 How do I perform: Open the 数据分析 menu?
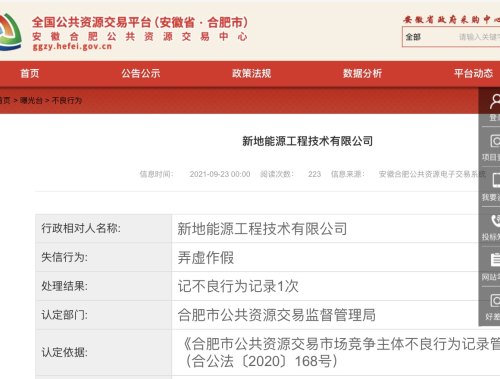pos(362,73)
